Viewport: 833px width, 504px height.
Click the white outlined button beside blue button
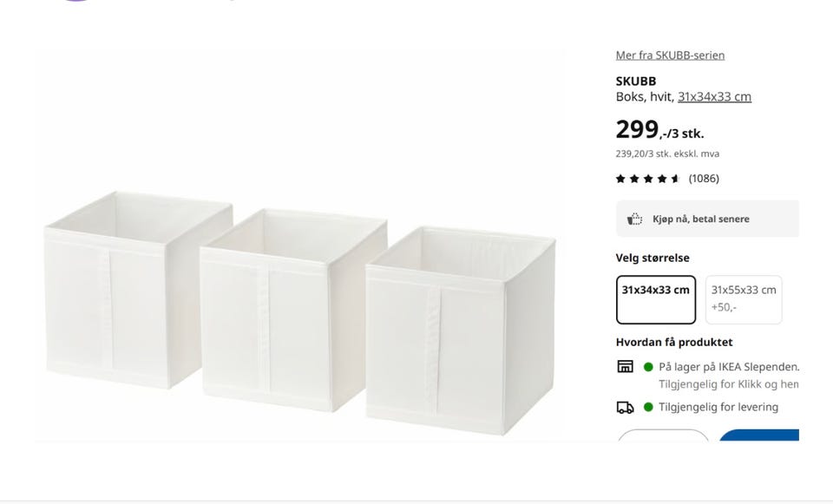coord(663,435)
